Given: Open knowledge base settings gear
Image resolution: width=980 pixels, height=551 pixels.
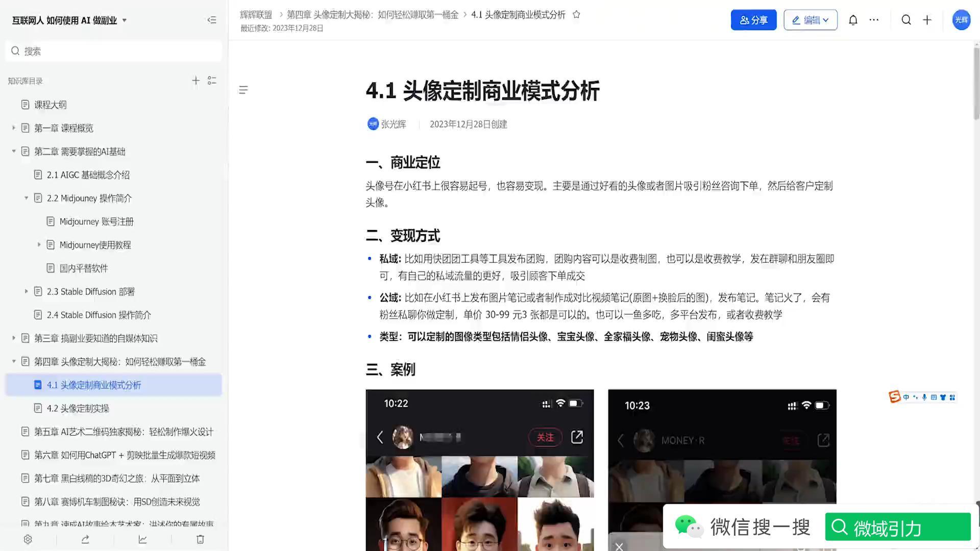Looking at the screenshot, I should (28, 539).
